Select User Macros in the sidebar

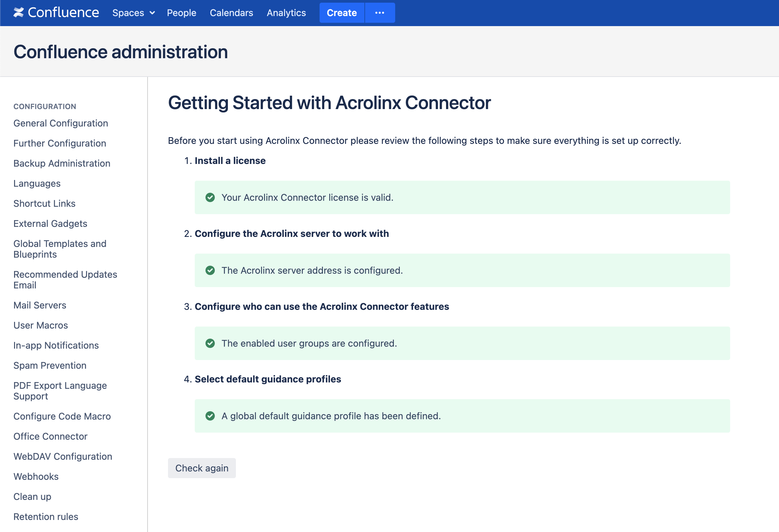40,326
